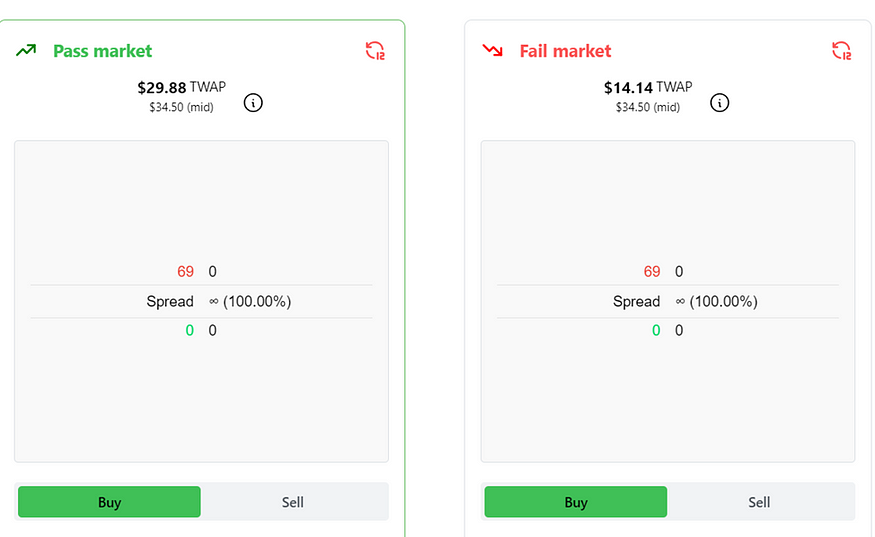Click the Fail market refresh icon

click(x=842, y=51)
